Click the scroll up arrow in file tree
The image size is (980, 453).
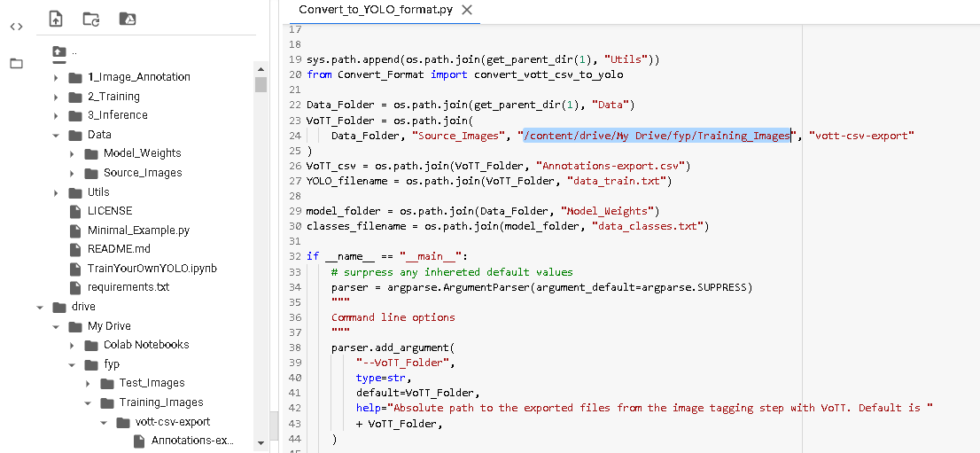pos(261,68)
